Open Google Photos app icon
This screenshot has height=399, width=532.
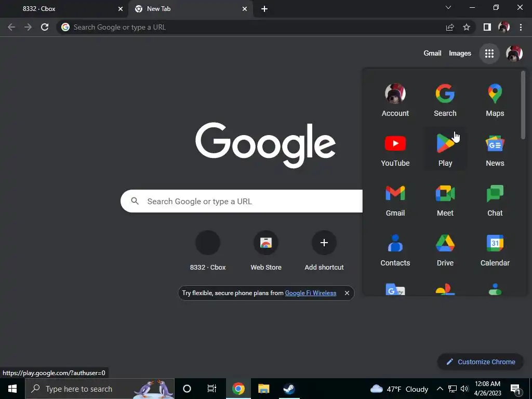point(445,289)
